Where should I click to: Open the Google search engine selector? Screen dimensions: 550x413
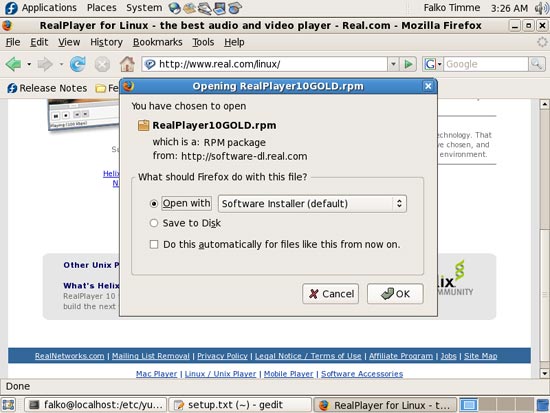433,64
